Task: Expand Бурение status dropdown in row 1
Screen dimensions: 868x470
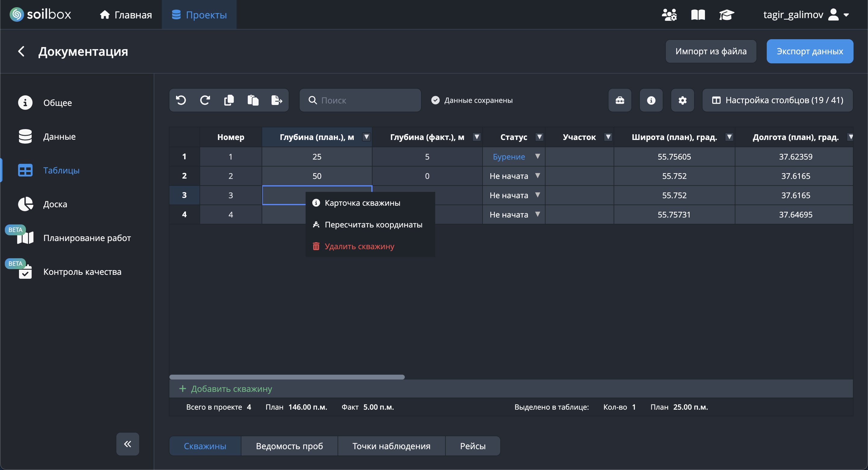Action: point(537,157)
